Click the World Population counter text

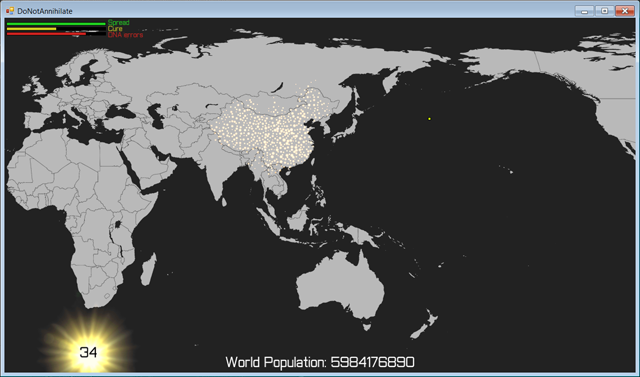point(320,362)
